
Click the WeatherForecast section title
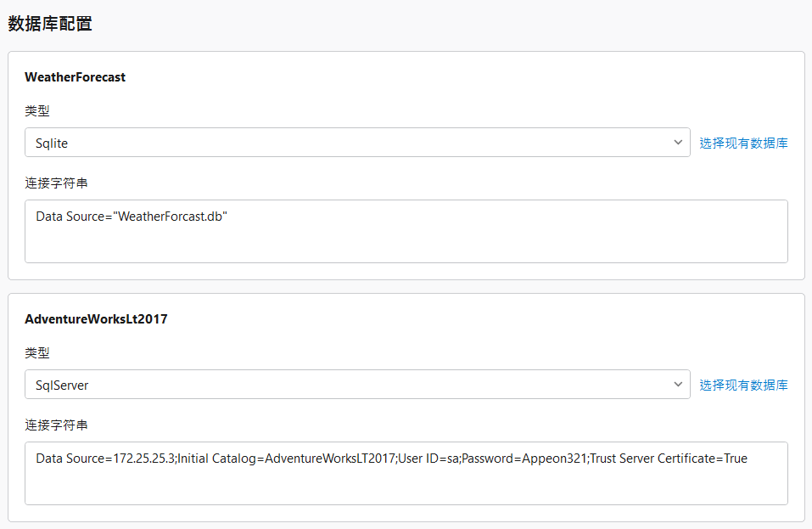[75, 77]
